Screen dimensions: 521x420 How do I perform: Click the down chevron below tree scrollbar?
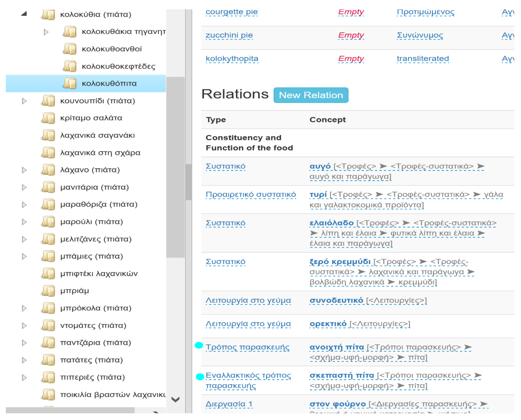175,399
